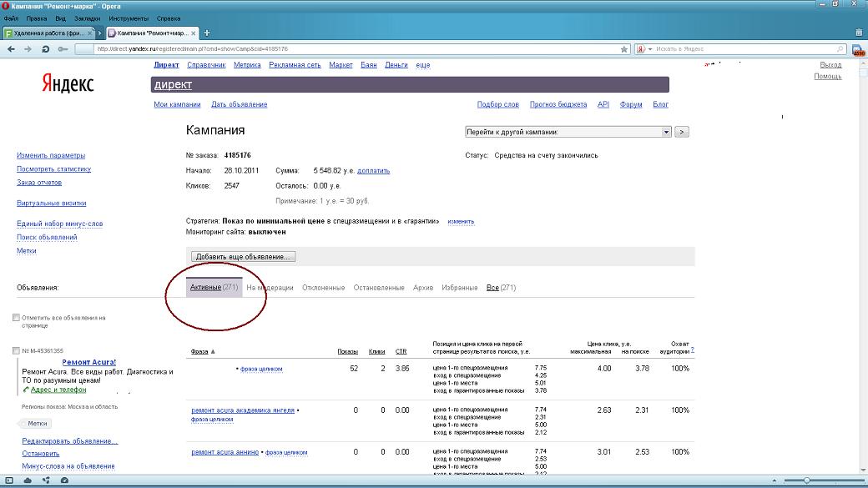
Task: Sort the table by 'Фраза' column header
Action: tap(199, 351)
